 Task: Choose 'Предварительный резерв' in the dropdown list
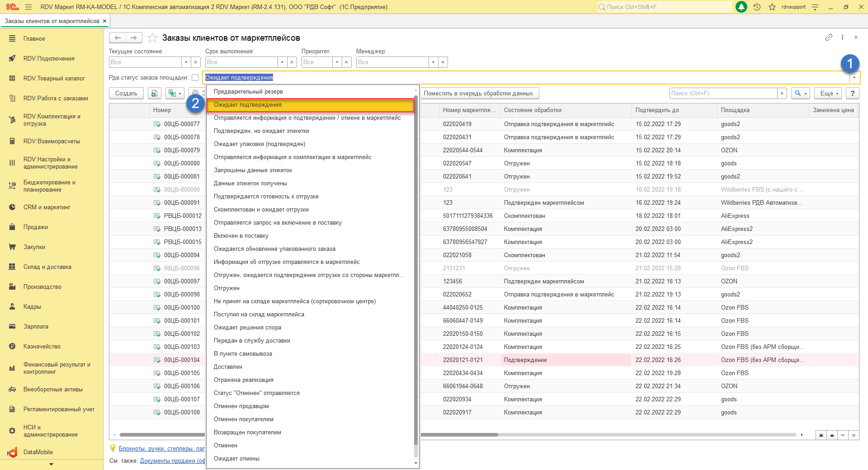[x=248, y=92]
